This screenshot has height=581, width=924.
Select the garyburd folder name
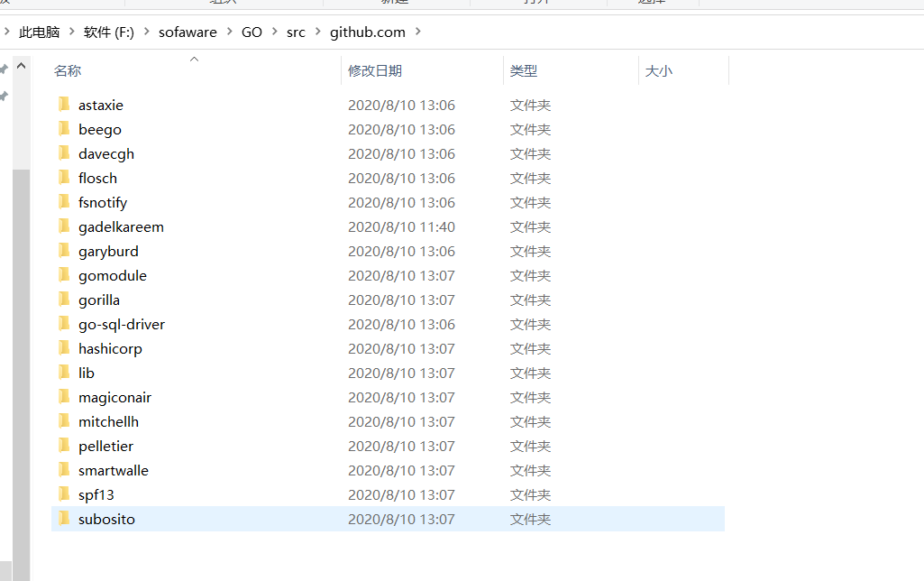108,252
